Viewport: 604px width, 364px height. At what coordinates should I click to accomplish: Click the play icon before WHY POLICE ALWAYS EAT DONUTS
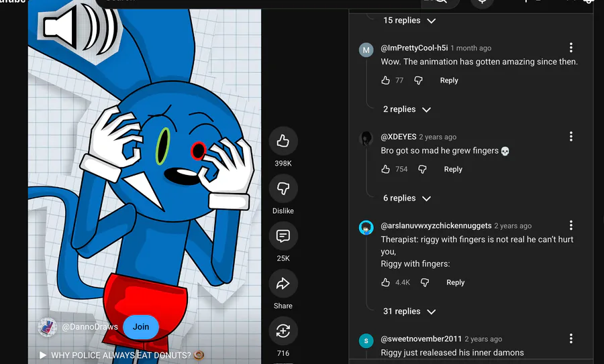coord(43,355)
